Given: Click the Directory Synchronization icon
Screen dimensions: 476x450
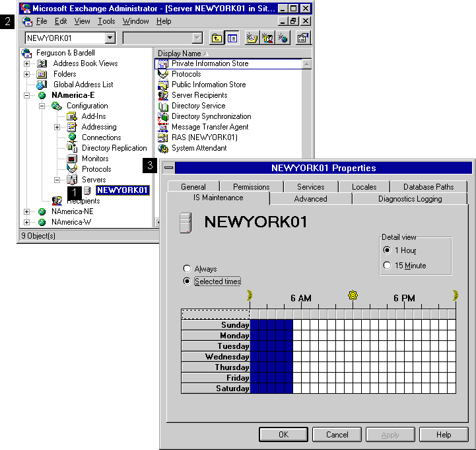Looking at the screenshot, I should coord(163,117).
